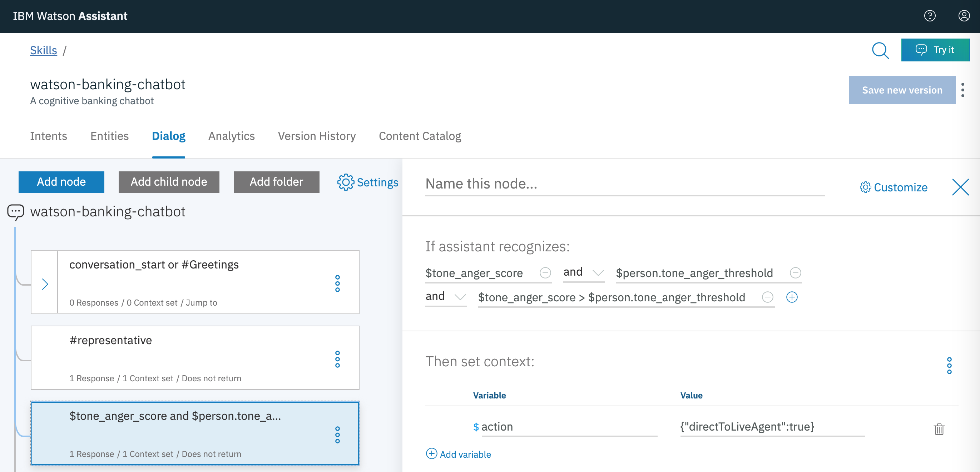The height and width of the screenshot is (472, 980).
Task: Open the Then set context options menu
Action: pyautogui.click(x=949, y=365)
